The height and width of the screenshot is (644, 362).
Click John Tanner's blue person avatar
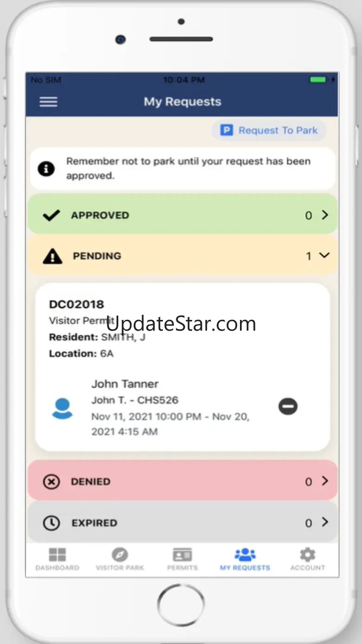pyautogui.click(x=62, y=409)
